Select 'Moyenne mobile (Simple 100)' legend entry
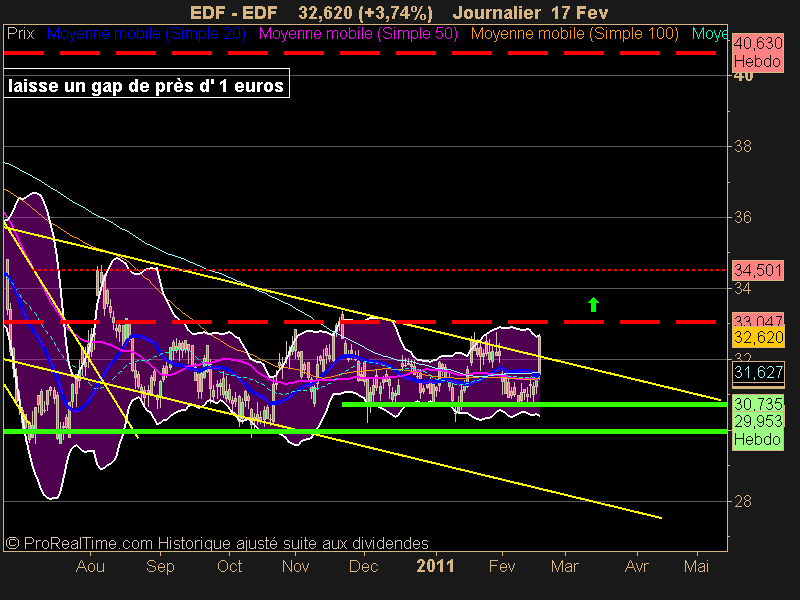 coord(574,34)
